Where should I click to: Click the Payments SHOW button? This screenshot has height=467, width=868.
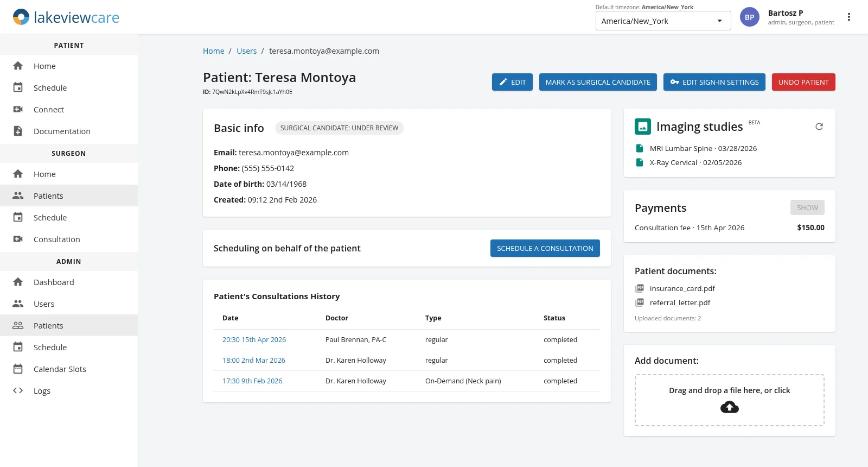[807, 207]
